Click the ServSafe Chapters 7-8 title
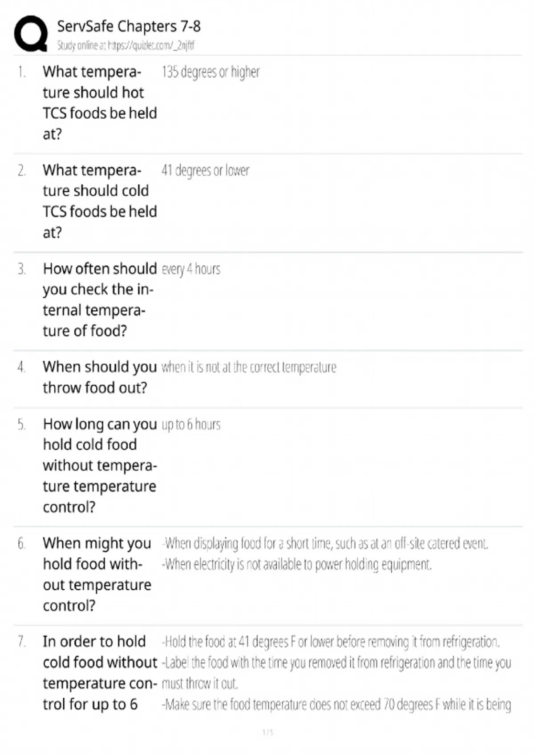This screenshot has width=534, height=756. [x=129, y=27]
